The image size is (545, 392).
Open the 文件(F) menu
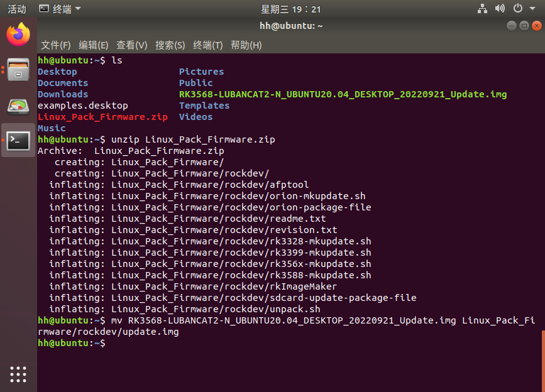point(56,45)
